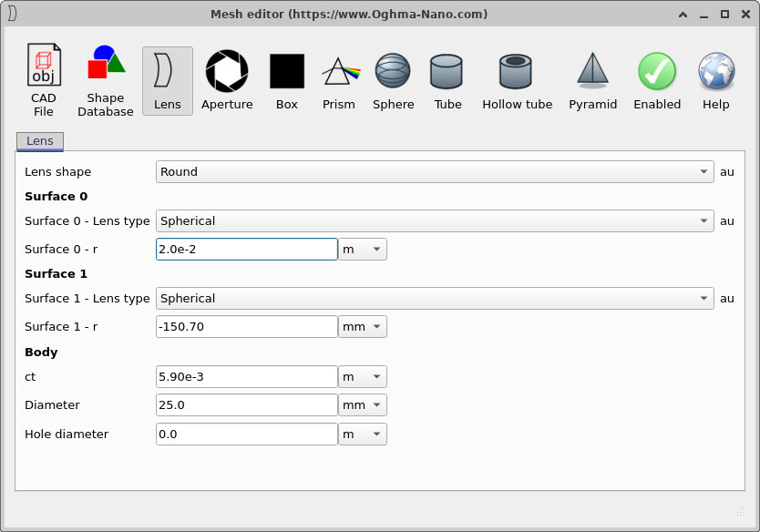Toggle the Enabled state of the mesh
The height and width of the screenshot is (532, 760).
point(656,79)
